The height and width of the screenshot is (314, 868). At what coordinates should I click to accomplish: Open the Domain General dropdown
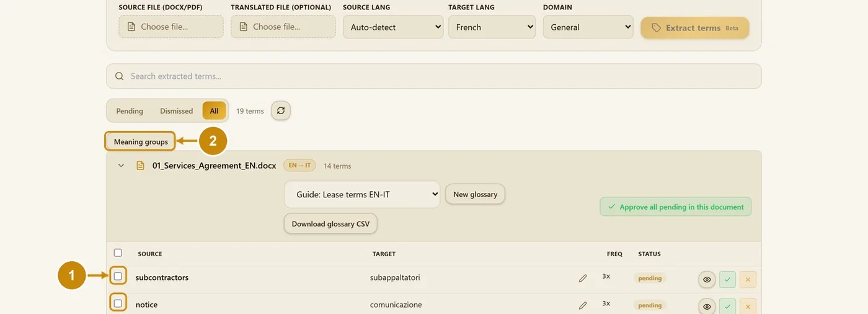tap(588, 27)
